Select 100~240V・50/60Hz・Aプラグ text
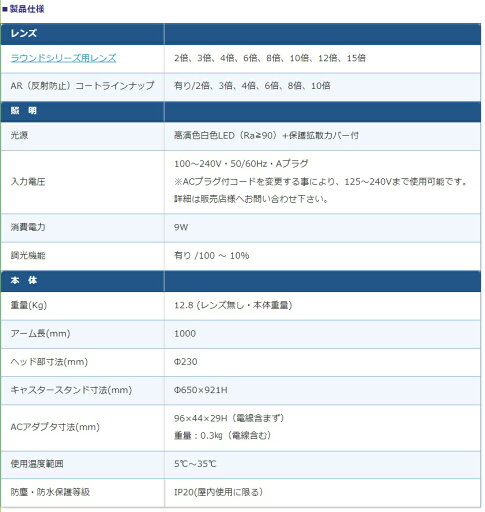 [241, 164]
